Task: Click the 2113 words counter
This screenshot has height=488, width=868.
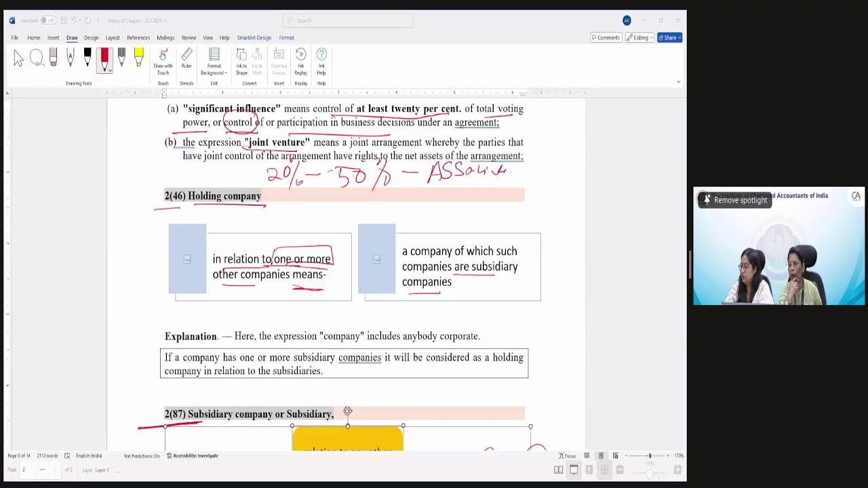Action: point(47,456)
